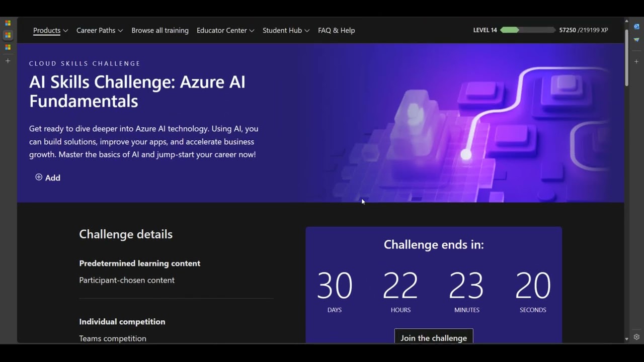Expand the Educator Center dropdown

(x=225, y=30)
